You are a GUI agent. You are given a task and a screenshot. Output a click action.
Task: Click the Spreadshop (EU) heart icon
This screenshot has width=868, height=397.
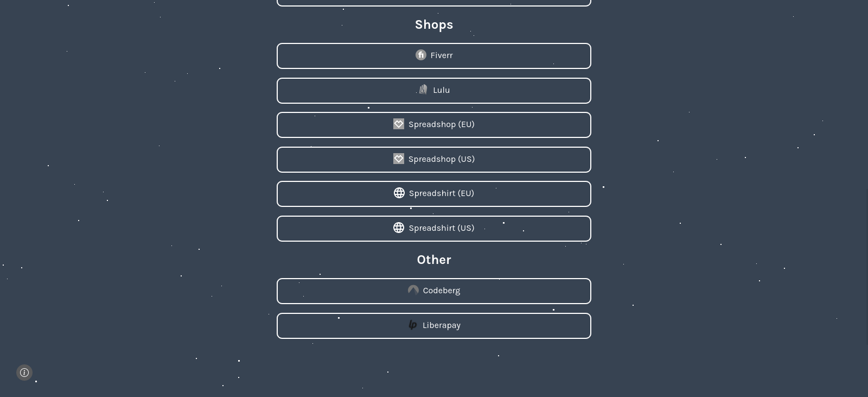(x=399, y=124)
